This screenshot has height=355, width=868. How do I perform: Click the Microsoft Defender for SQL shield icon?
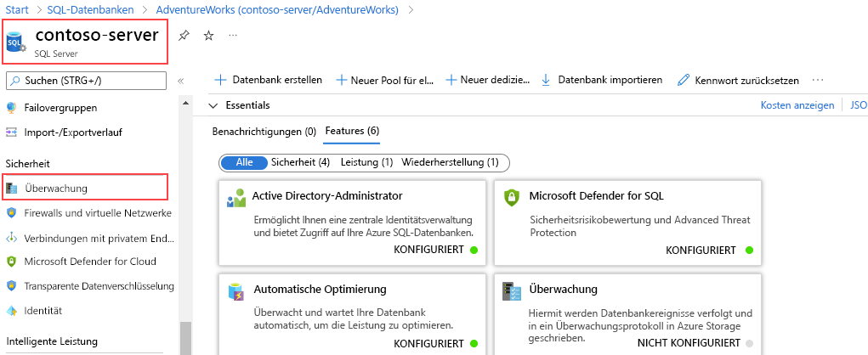click(x=512, y=197)
